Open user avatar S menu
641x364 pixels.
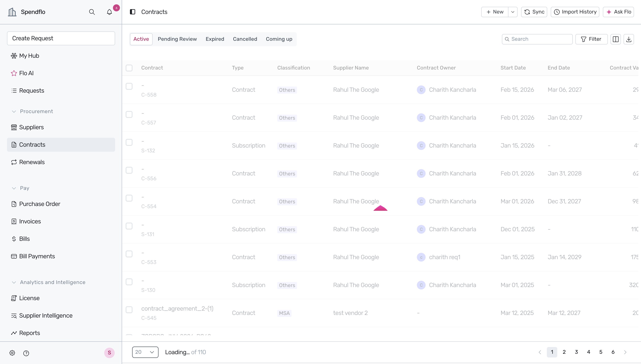(109, 353)
